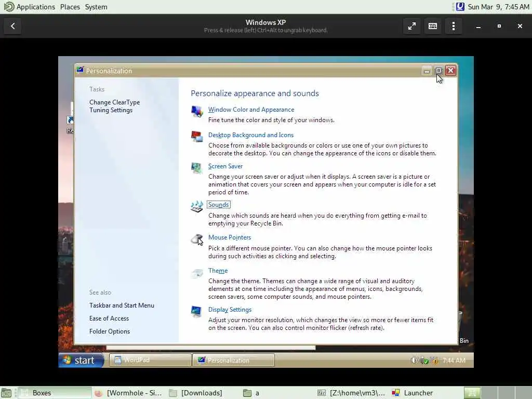Maximize the Boxes window

pos(499,26)
